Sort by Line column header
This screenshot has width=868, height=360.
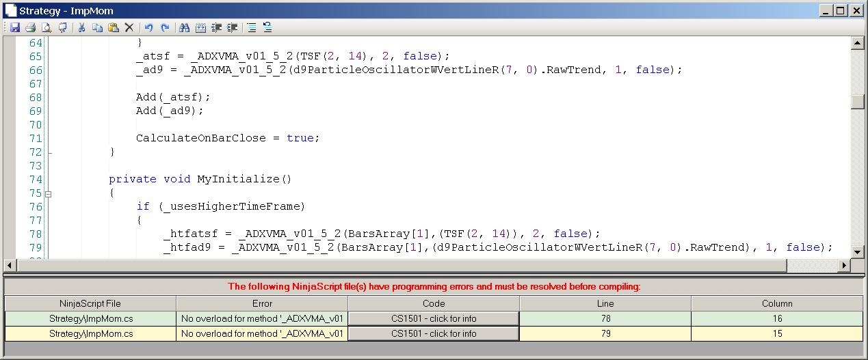[605, 303]
